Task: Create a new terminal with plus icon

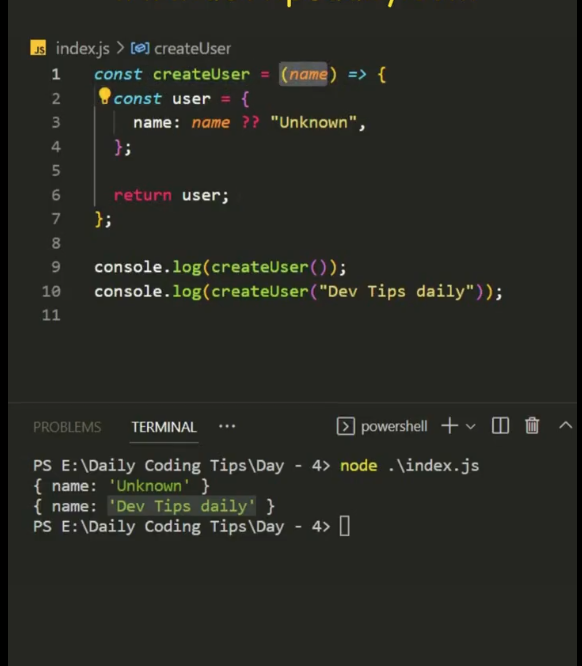Action: (449, 426)
